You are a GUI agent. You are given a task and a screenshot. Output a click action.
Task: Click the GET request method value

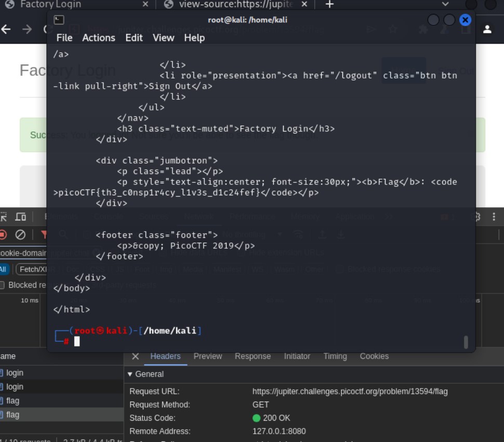click(260, 405)
